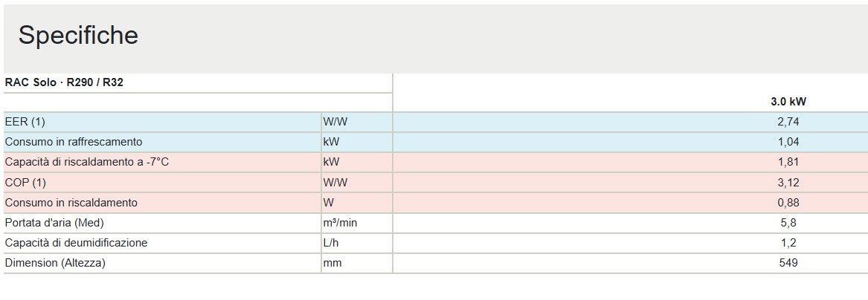Select the Consumo in riscaldamento row label
868x300 pixels.
[x=71, y=203]
